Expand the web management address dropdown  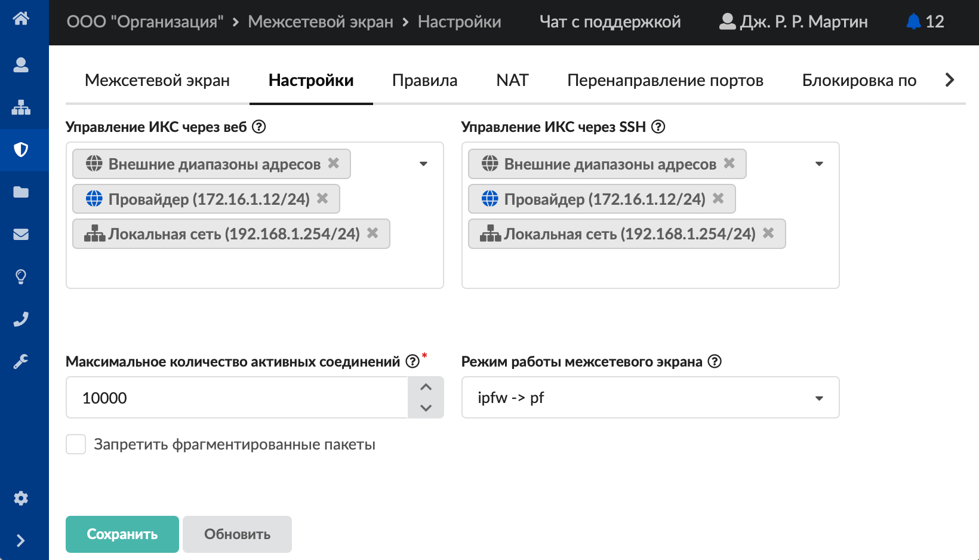(x=423, y=164)
